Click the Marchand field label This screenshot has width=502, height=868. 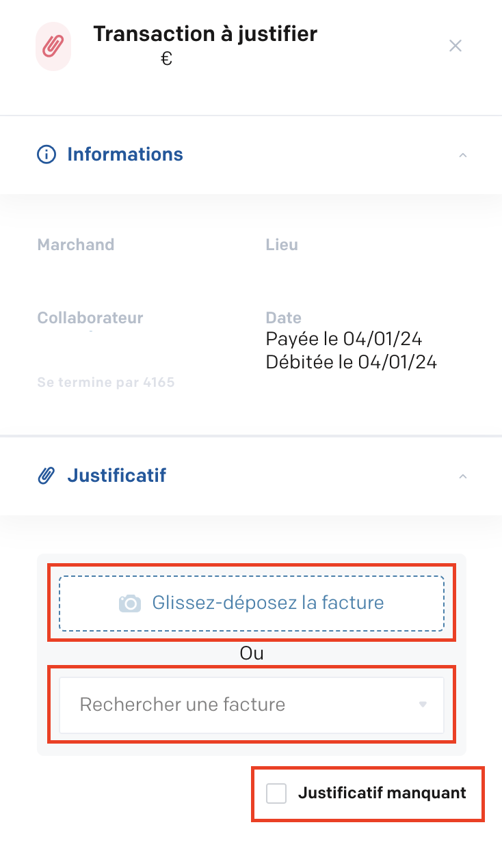tap(76, 245)
